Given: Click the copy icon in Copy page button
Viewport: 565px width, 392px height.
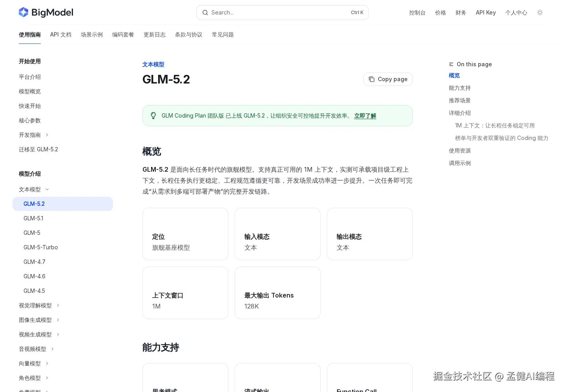Looking at the screenshot, I should pyautogui.click(x=372, y=79).
